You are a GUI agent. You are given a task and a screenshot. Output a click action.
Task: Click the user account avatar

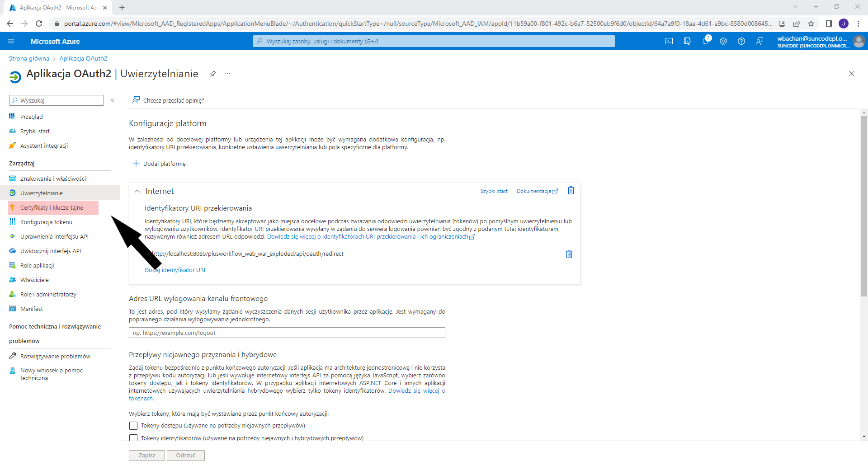(859, 41)
